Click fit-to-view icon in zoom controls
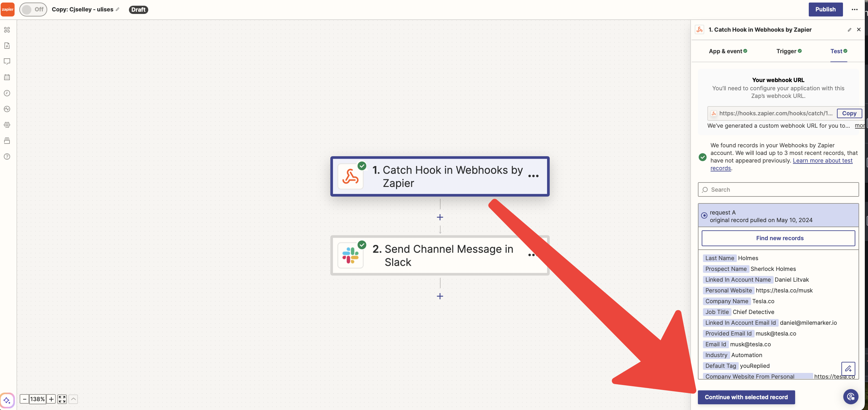The height and width of the screenshot is (410, 868). 62,399
